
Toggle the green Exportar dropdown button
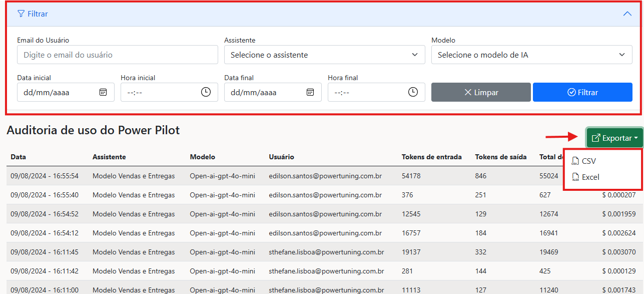click(x=614, y=138)
